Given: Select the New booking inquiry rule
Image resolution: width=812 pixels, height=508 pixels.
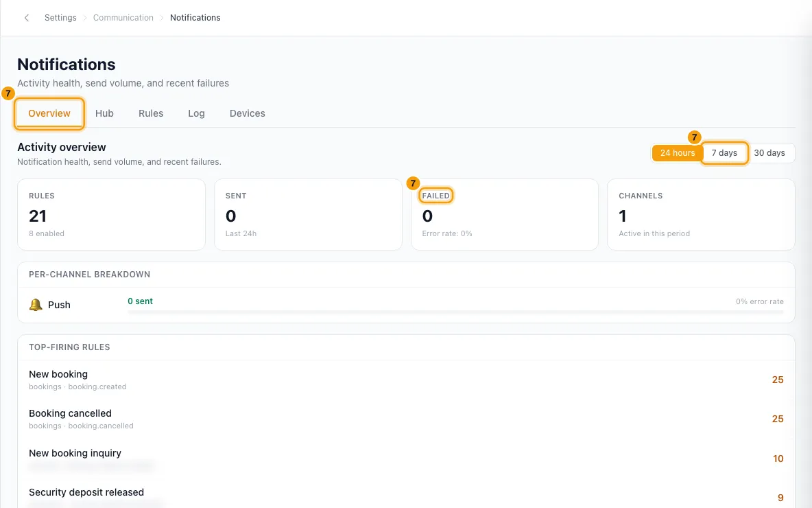Looking at the screenshot, I should tap(406, 459).
